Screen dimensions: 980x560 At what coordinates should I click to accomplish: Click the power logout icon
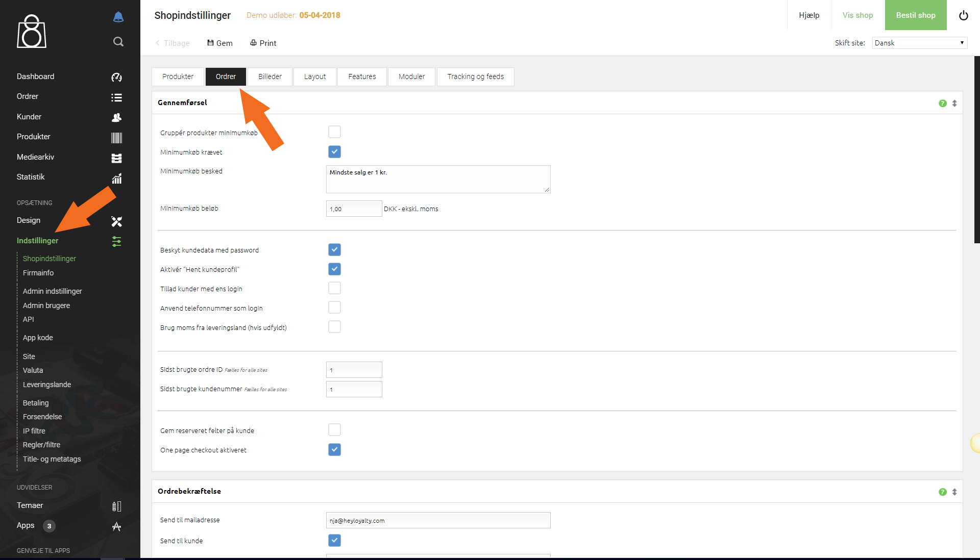[x=963, y=15]
